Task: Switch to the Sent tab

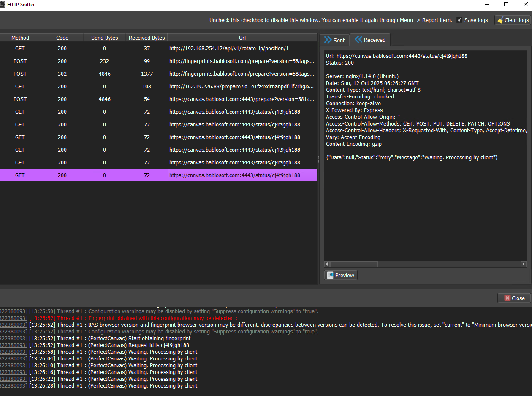Action: pyautogui.click(x=334, y=40)
